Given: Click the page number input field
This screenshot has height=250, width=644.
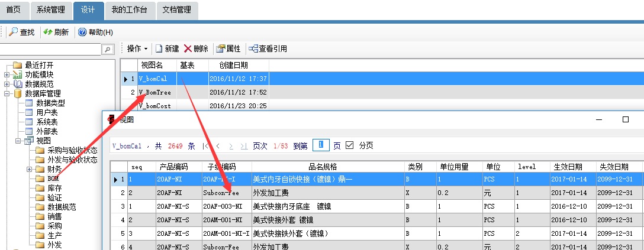Looking at the screenshot, I should 320,145.
